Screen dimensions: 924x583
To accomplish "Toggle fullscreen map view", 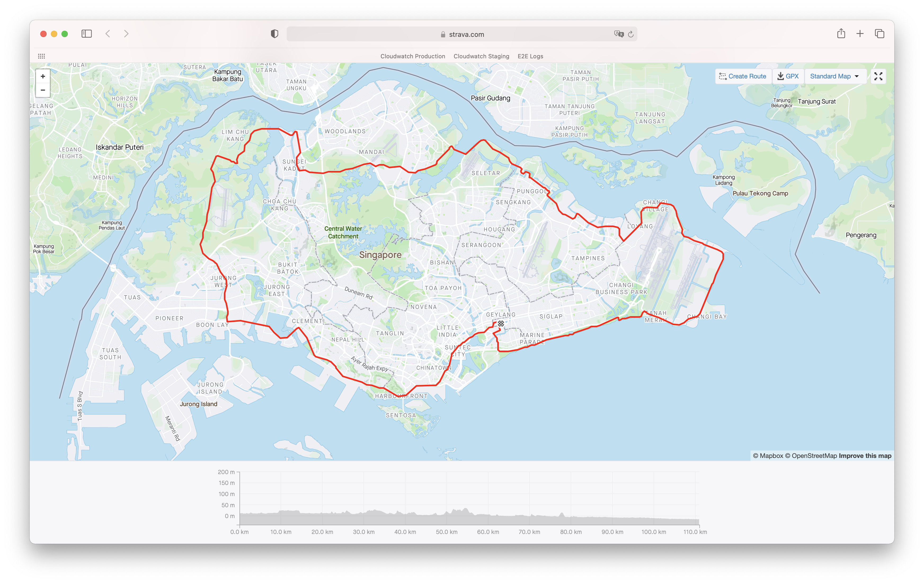I will pos(878,76).
